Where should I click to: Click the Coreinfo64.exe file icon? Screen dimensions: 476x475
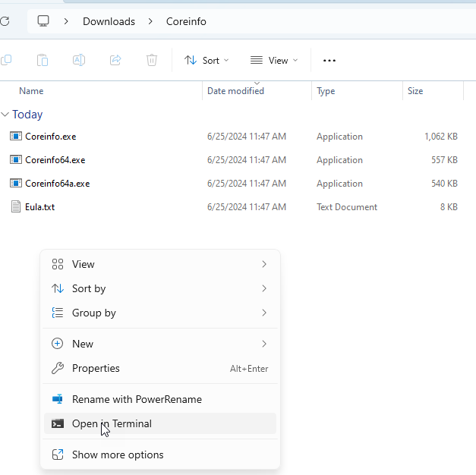(16, 160)
